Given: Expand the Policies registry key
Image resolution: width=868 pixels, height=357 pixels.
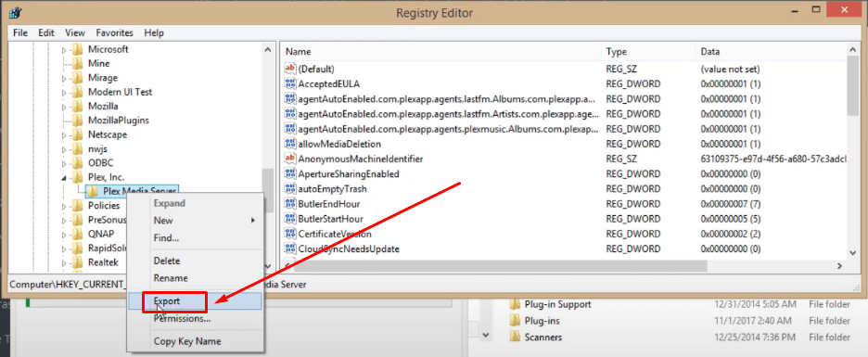Looking at the screenshot, I should tap(64, 206).
